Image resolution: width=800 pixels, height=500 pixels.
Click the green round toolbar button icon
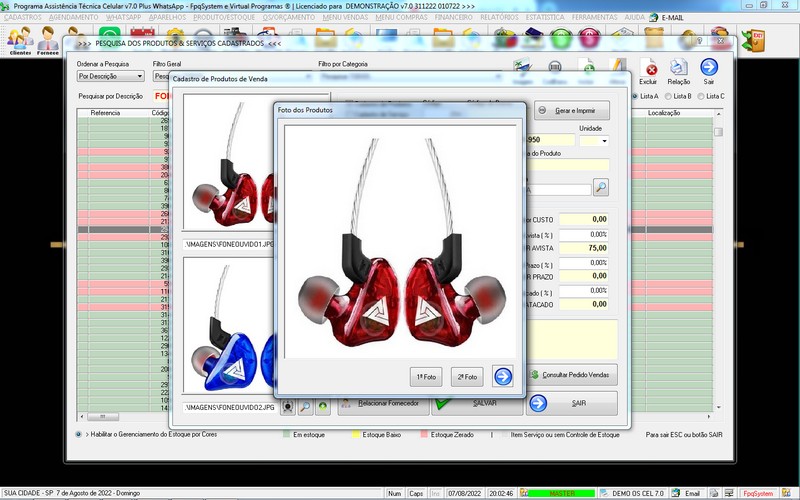pyautogui.click(x=561, y=39)
